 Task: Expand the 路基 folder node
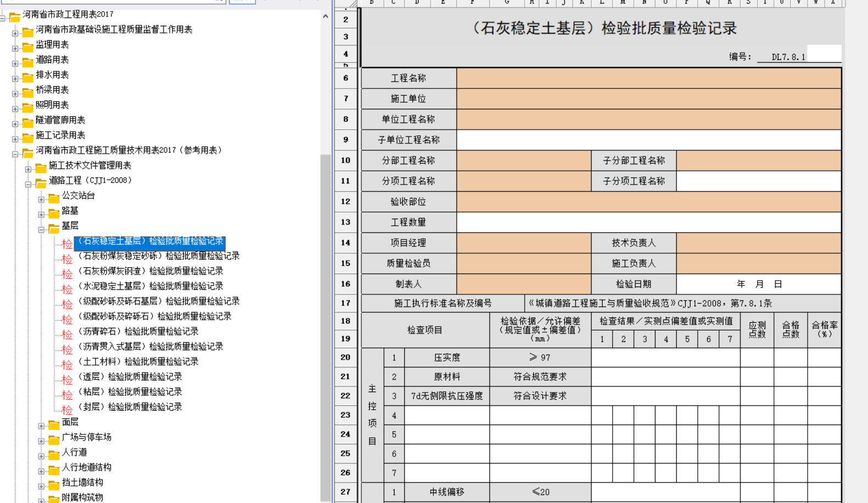(41, 215)
